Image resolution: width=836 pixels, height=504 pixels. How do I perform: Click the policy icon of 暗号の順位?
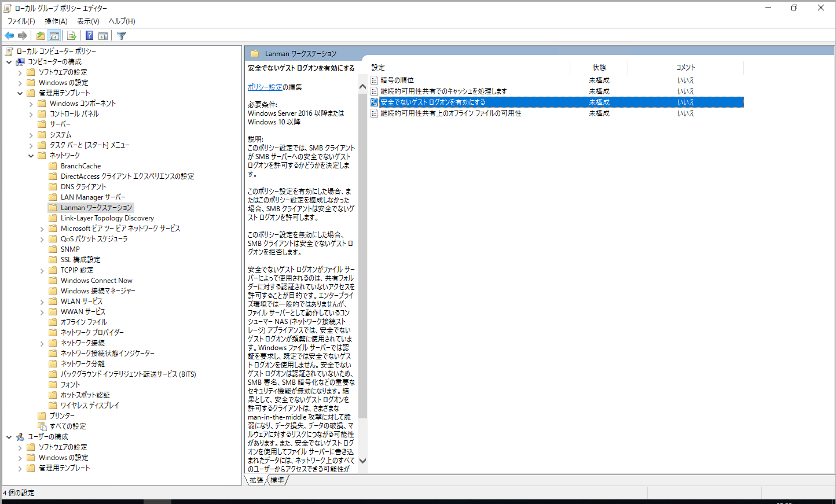pyautogui.click(x=375, y=80)
